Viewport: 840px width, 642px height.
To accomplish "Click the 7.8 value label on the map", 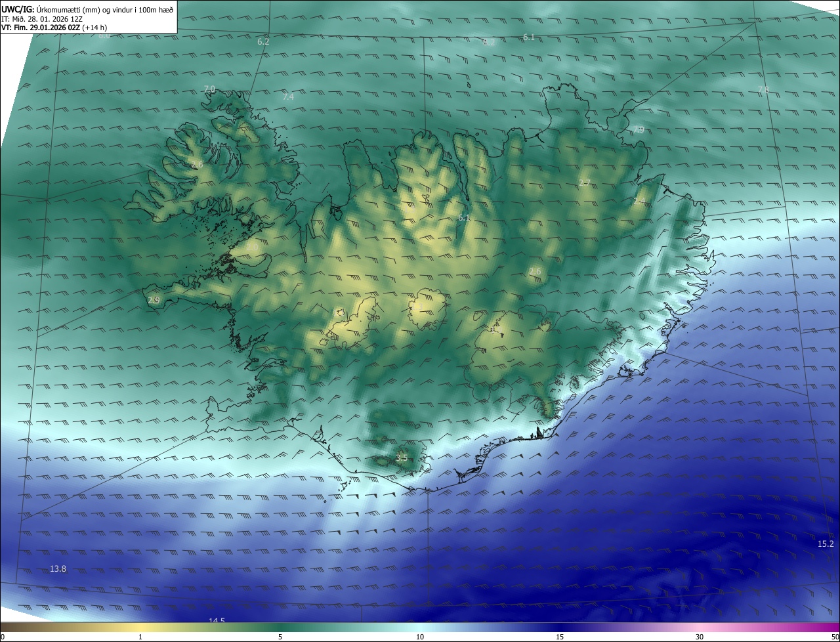I will (x=763, y=89).
